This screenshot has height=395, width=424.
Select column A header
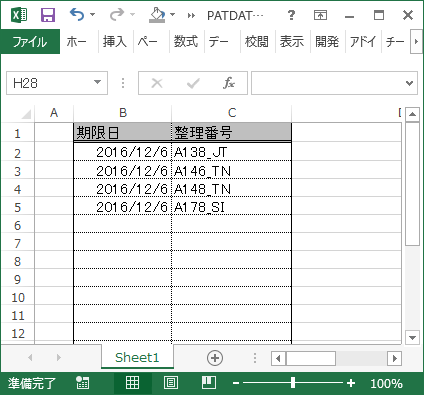[x=54, y=113]
